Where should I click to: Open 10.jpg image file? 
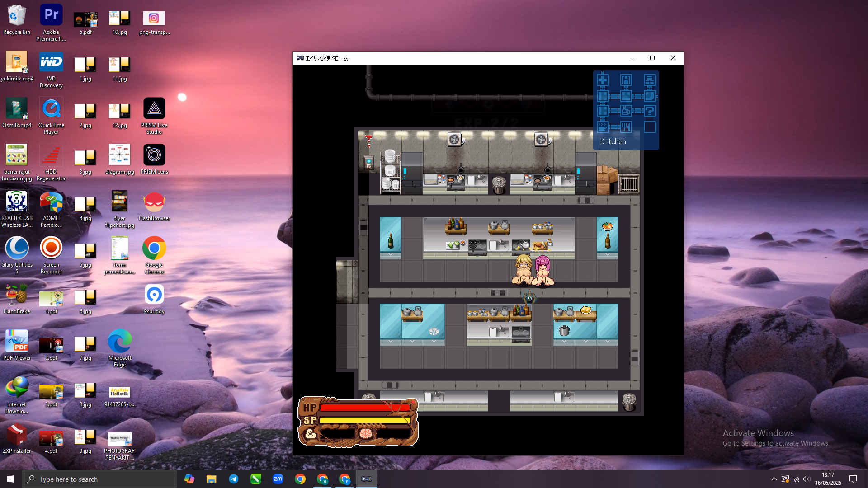[x=120, y=23]
